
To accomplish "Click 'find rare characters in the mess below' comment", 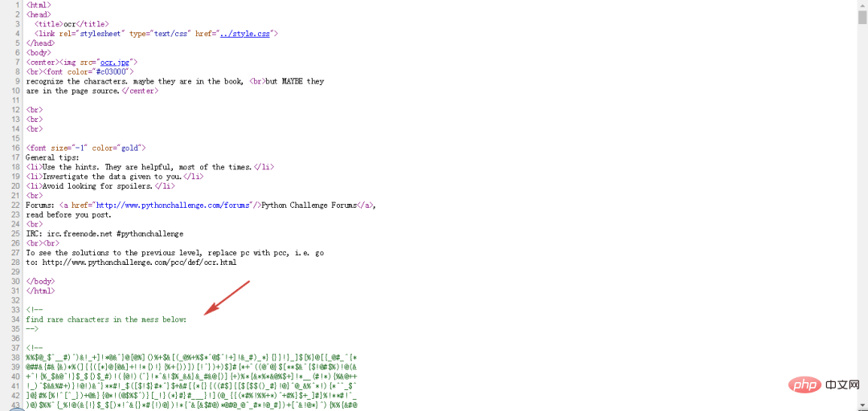I will 106,319.
